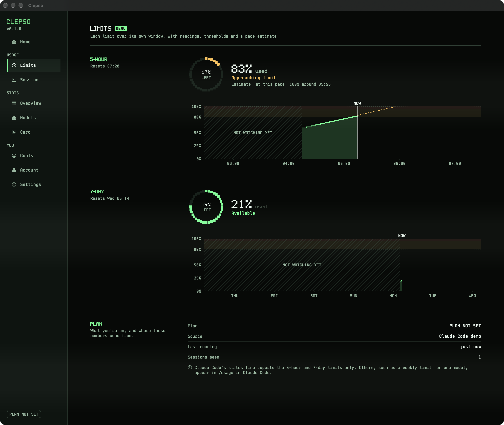Click the 79% LEFT ring gauge

pyautogui.click(x=206, y=207)
